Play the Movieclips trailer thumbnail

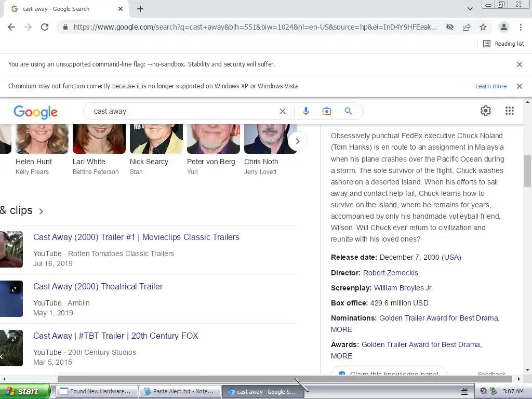pos(11,249)
